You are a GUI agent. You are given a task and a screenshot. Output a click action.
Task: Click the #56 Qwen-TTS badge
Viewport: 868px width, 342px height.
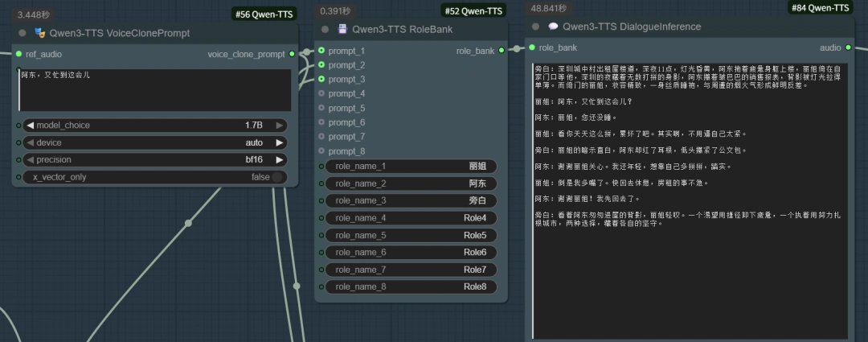point(264,14)
